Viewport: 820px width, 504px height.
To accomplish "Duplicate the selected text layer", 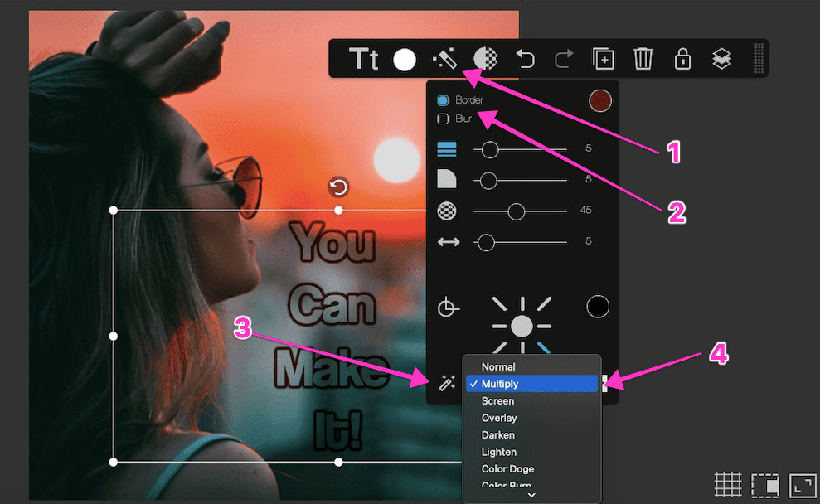I will [603, 59].
